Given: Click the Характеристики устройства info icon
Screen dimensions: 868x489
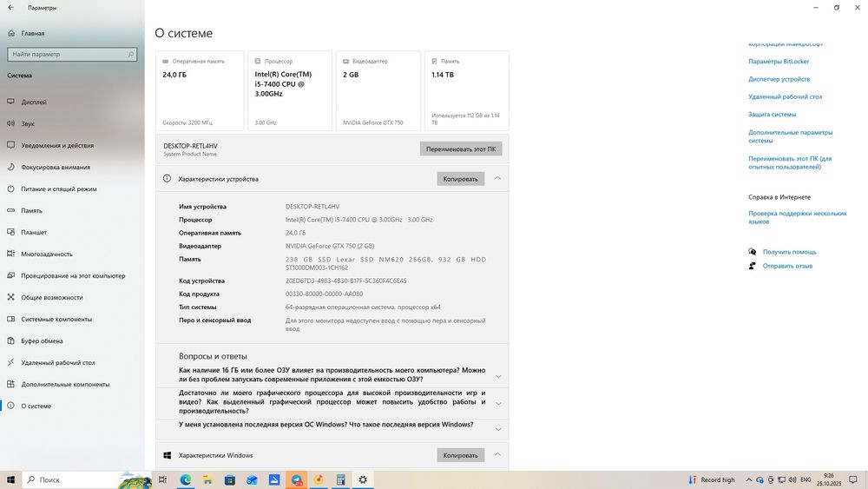Looking at the screenshot, I should pyautogui.click(x=168, y=178).
